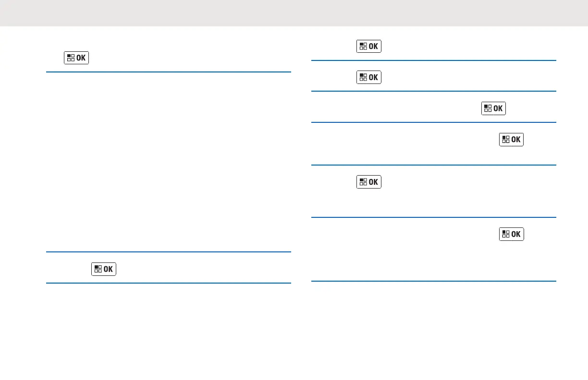The height and width of the screenshot is (380, 588).
Task: Click the blank text area between left column dividers
Action: (x=168, y=162)
